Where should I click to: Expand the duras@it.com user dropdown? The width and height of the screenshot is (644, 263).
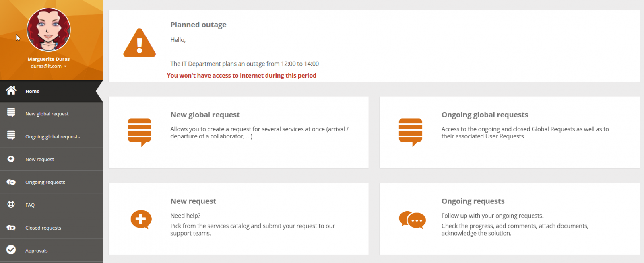65,66
